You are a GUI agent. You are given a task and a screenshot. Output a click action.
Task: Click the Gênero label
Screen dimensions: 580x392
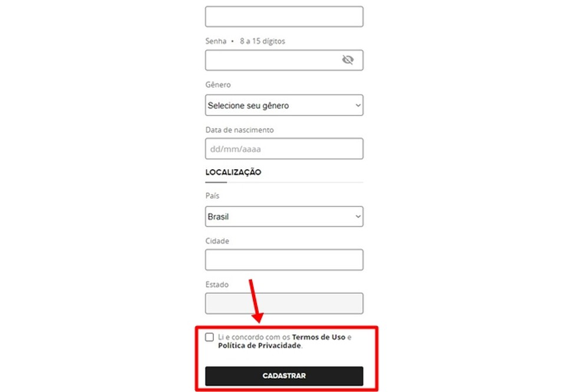[218, 85]
